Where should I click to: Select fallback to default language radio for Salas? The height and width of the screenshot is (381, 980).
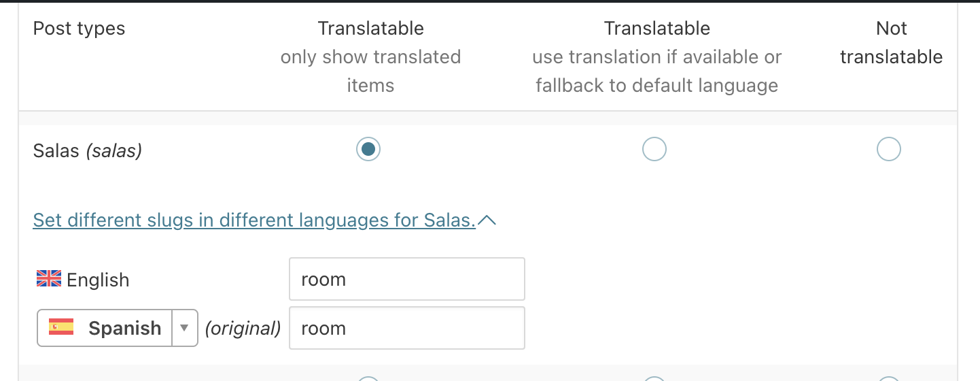click(654, 149)
